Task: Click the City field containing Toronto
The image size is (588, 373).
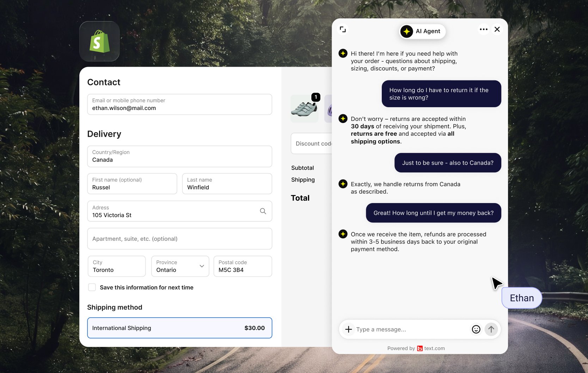Action: [x=117, y=266]
